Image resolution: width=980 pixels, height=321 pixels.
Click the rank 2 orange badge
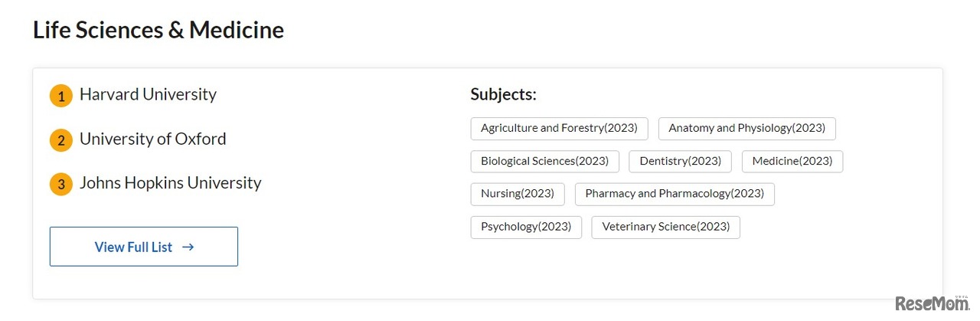click(60, 141)
